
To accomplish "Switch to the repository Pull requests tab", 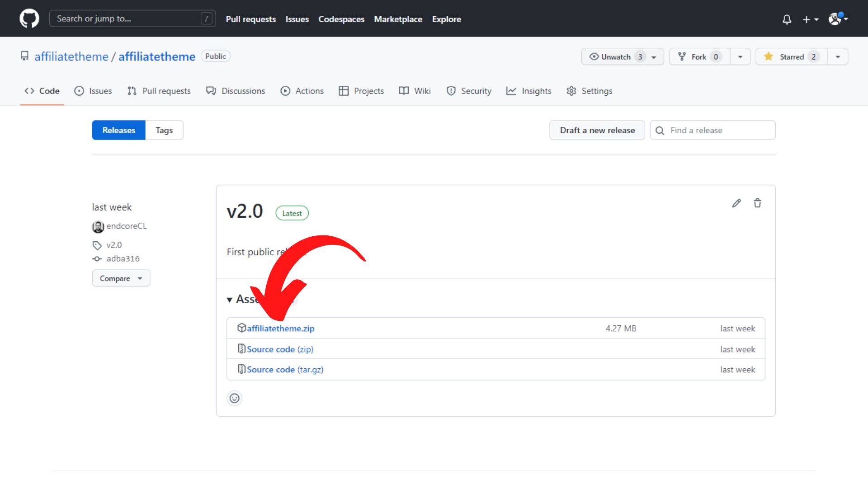I will (159, 91).
